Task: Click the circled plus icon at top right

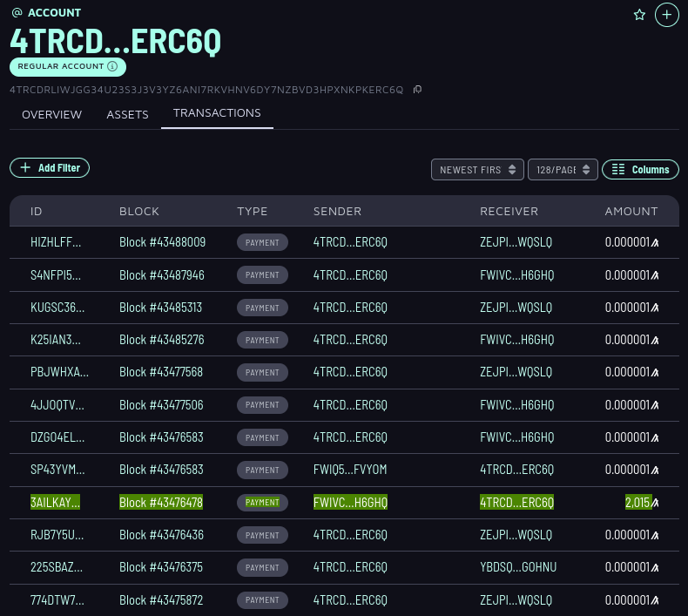Action: pyautogui.click(x=666, y=15)
